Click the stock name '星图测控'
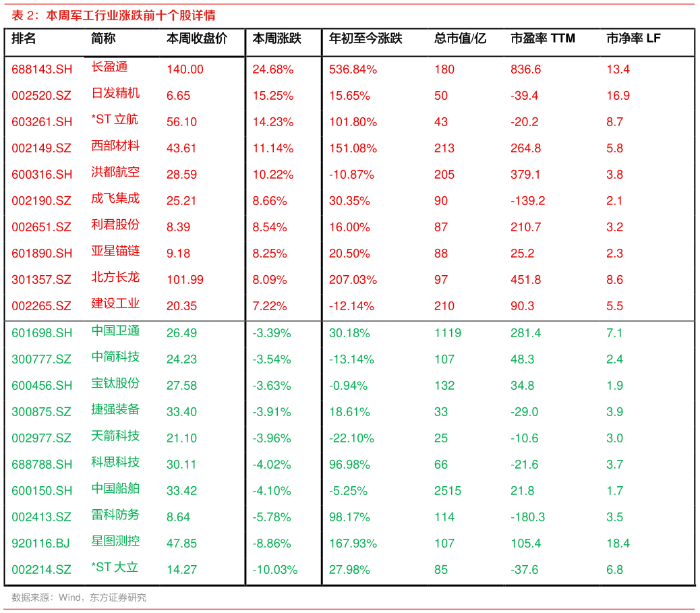The width and height of the screenshot is (700, 613). tap(115, 542)
